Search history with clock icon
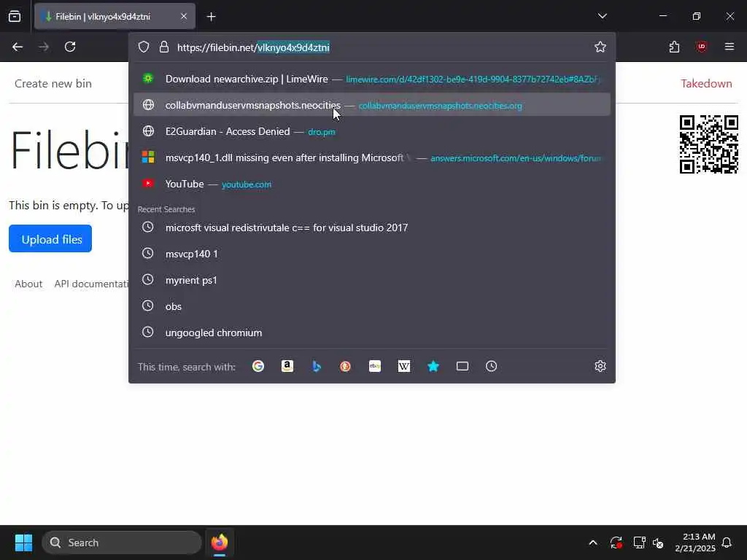The image size is (747, 560). coord(491,366)
